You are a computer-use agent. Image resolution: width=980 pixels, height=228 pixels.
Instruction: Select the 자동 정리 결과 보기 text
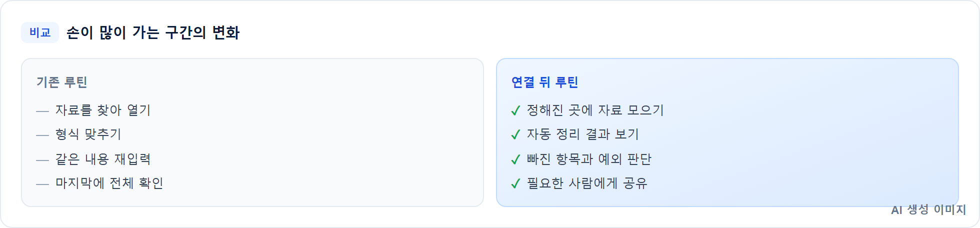[x=583, y=134]
